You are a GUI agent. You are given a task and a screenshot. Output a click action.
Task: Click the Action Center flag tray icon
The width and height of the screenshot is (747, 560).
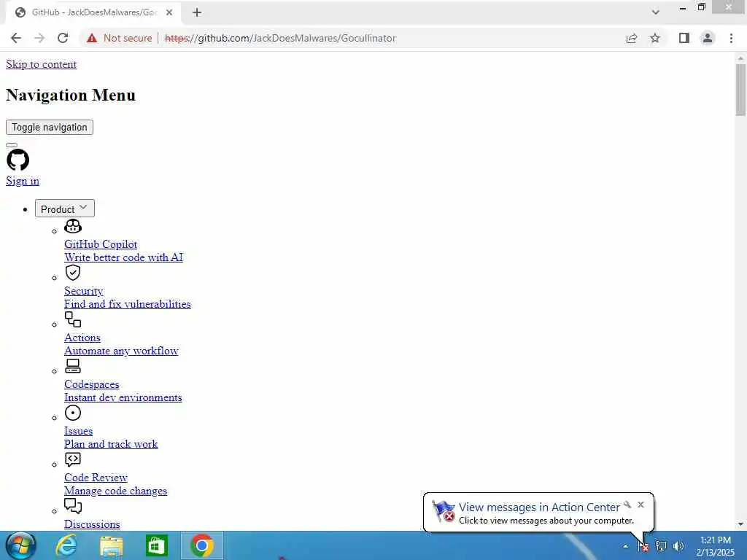click(x=643, y=546)
